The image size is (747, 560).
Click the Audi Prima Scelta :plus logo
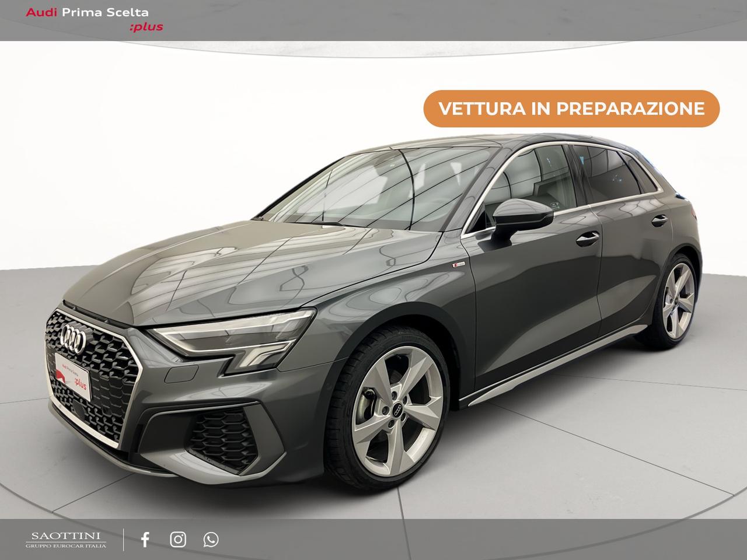[95, 19]
